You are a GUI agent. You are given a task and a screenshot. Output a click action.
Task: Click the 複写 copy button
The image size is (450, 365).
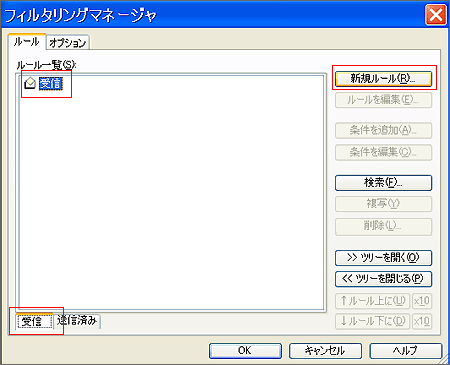tap(383, 204)
